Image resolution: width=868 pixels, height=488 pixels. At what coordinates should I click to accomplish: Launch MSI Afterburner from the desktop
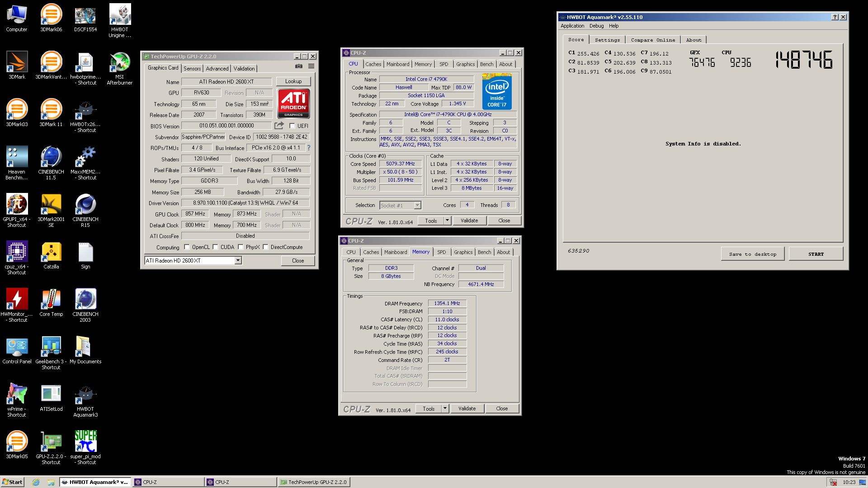point(120,68)
